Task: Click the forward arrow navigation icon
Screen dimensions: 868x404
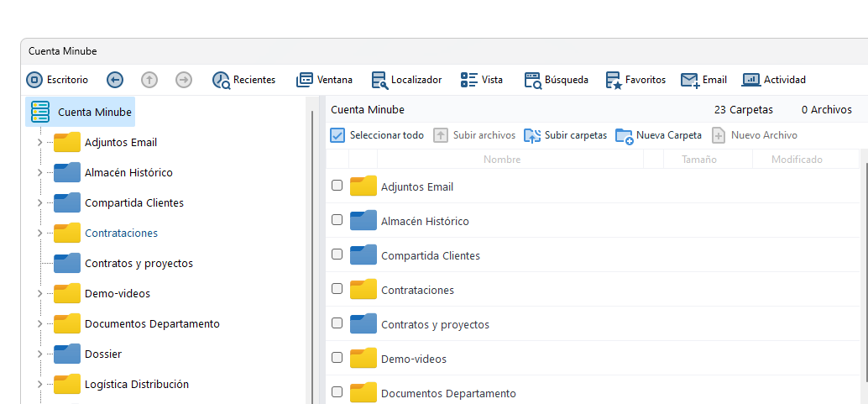Action: 184,80
